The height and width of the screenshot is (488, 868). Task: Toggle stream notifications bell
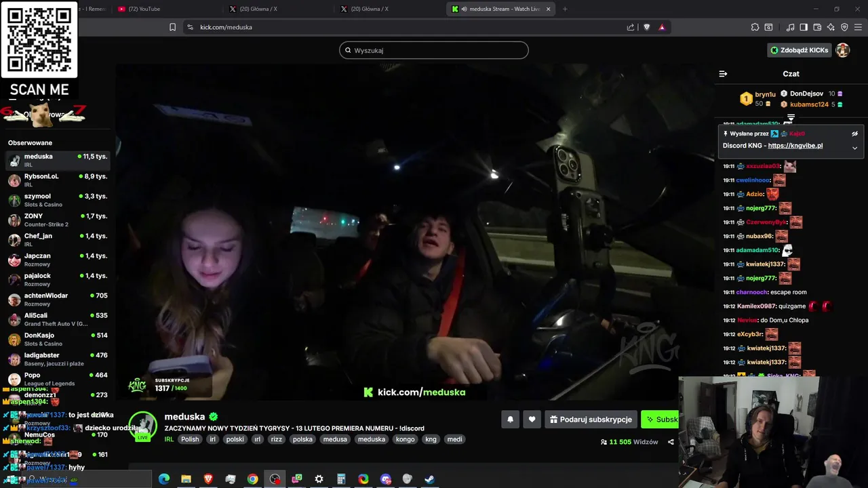(510, 420)
